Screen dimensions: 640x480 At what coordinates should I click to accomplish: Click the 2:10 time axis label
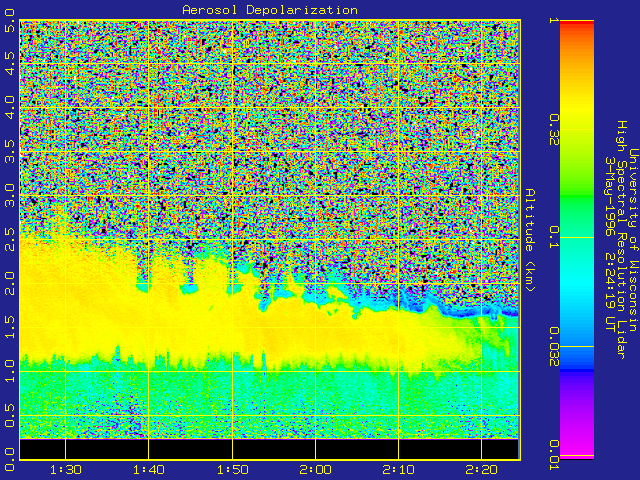tap(398, 469)
